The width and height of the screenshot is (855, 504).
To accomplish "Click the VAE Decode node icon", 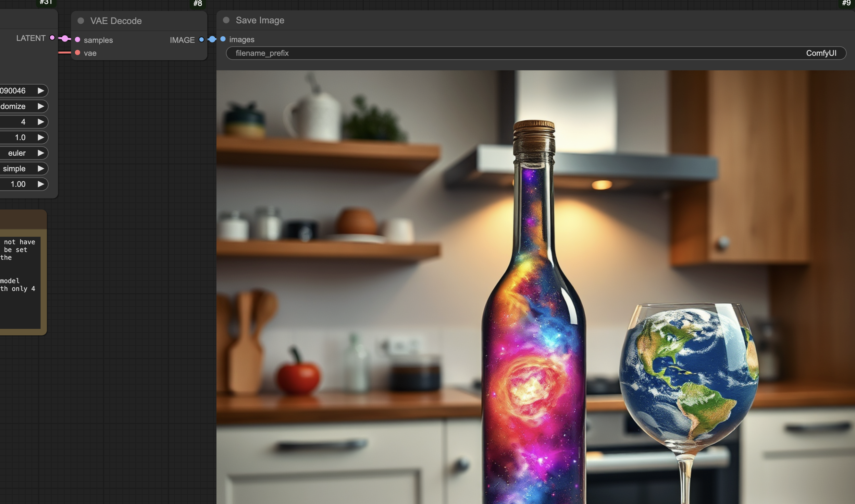I will (81, 20).
